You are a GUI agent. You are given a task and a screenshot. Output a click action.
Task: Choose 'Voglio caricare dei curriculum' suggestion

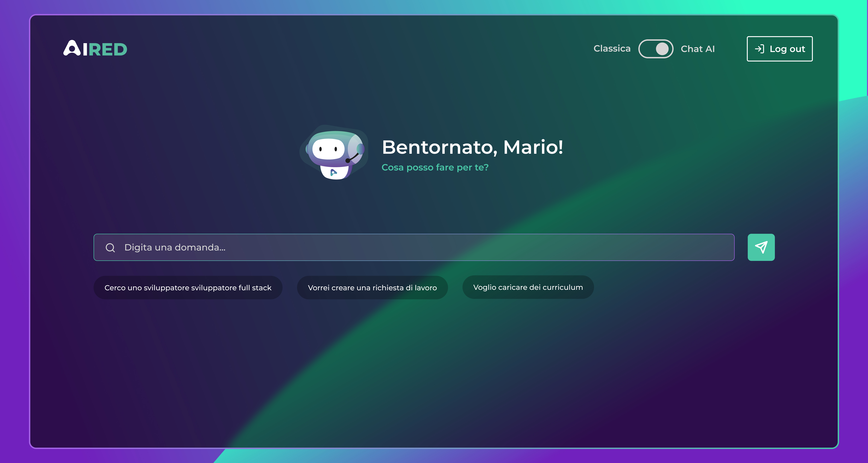click(528, 287)
